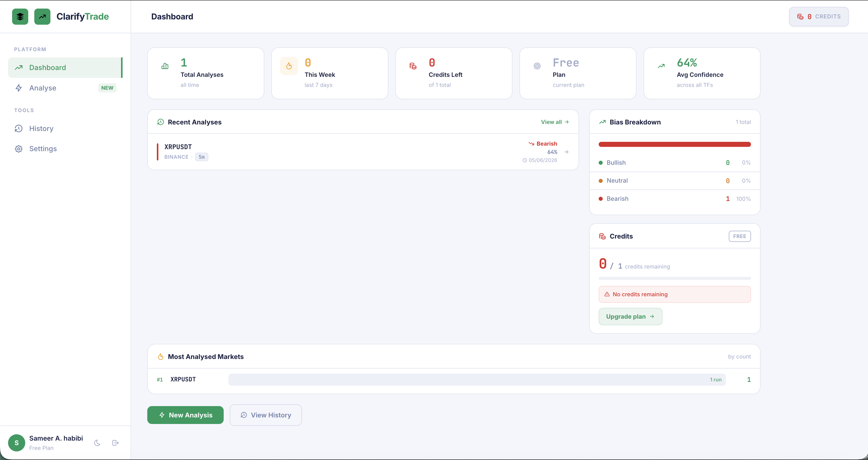The height and width of the screenshot is (460, 868).
Task: Click the arrow on XRPUSDT analysis row
Action: tap(566, 152)
